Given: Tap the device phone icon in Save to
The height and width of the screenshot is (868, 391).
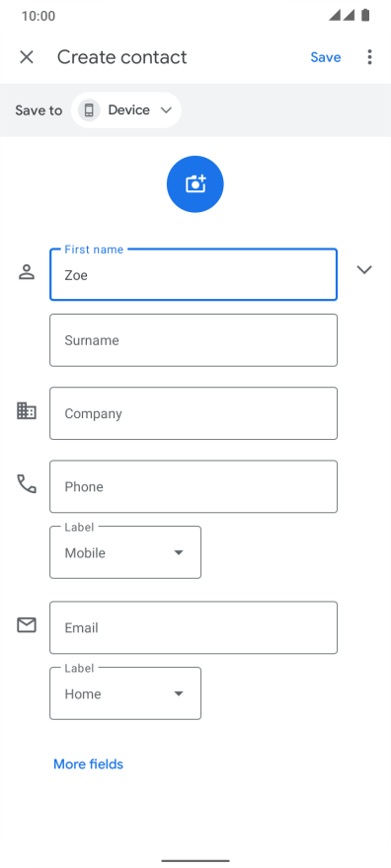Looking at the screenshot, I should click(x=89, y=110).
